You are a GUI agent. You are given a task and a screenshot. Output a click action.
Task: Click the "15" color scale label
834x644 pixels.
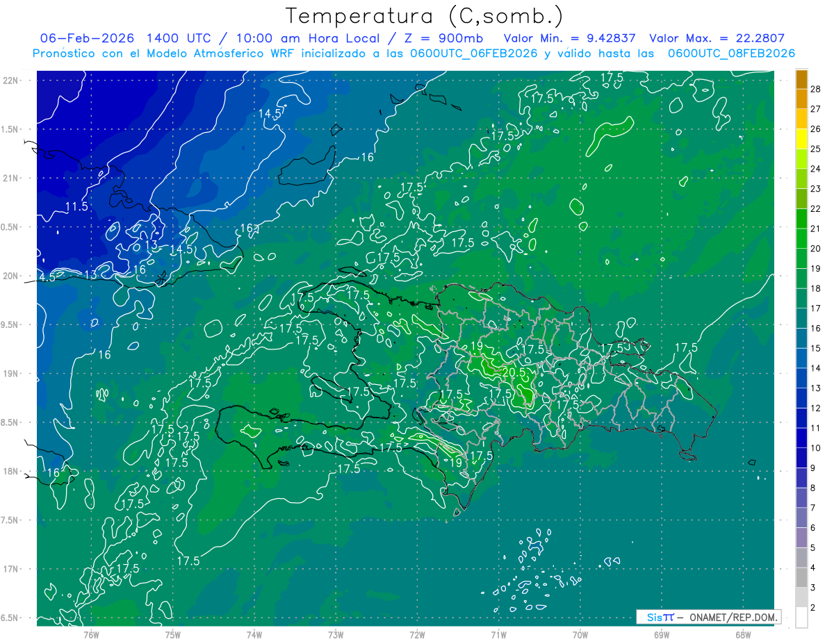click(x=817, y=348)
